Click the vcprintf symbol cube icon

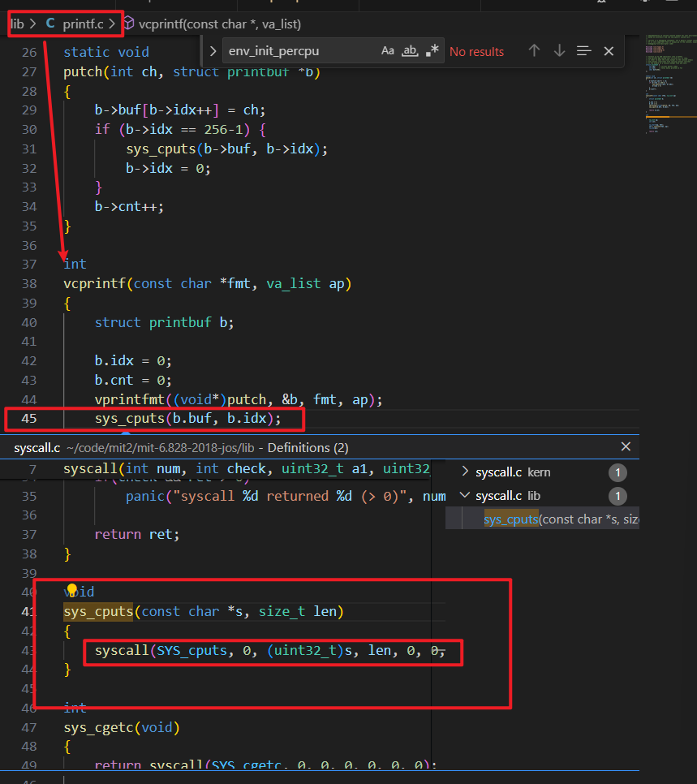tap(131, 24)
